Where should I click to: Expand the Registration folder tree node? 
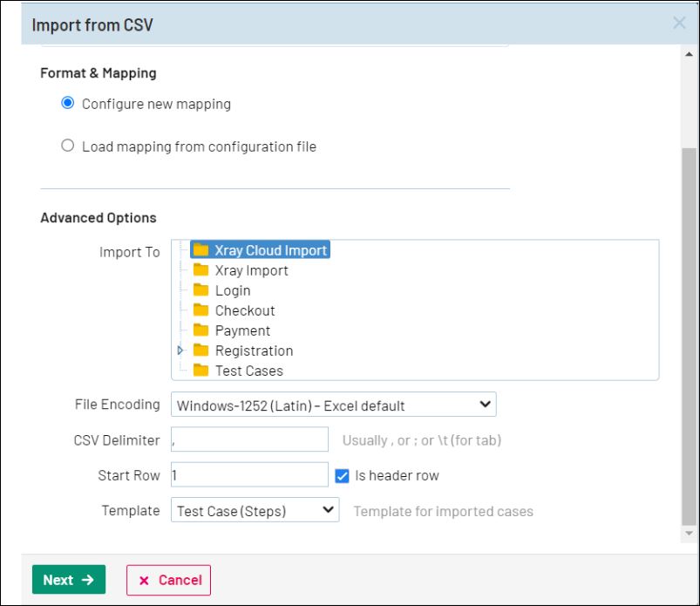tap(180, 351)
